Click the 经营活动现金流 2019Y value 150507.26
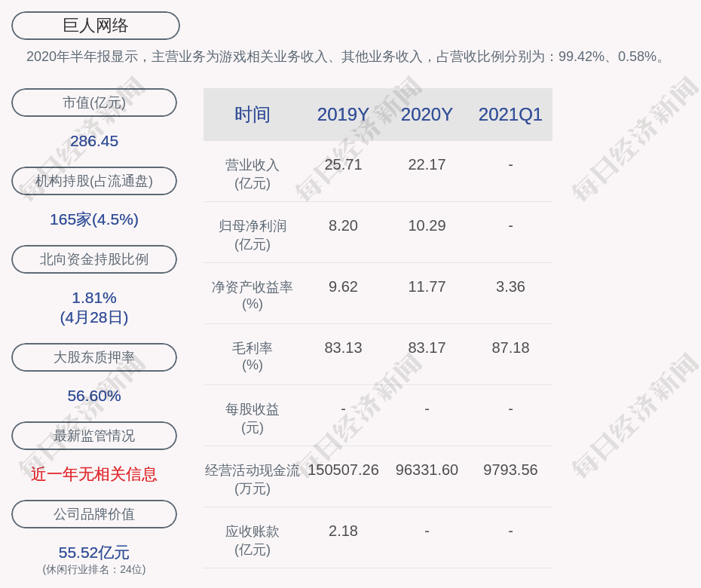701x588 pixels. tap(343, 470)
